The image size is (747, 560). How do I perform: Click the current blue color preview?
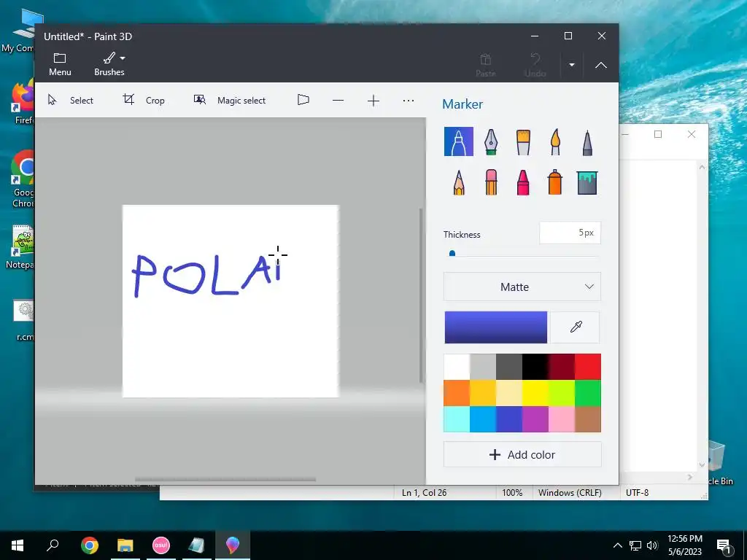[496, 327]
